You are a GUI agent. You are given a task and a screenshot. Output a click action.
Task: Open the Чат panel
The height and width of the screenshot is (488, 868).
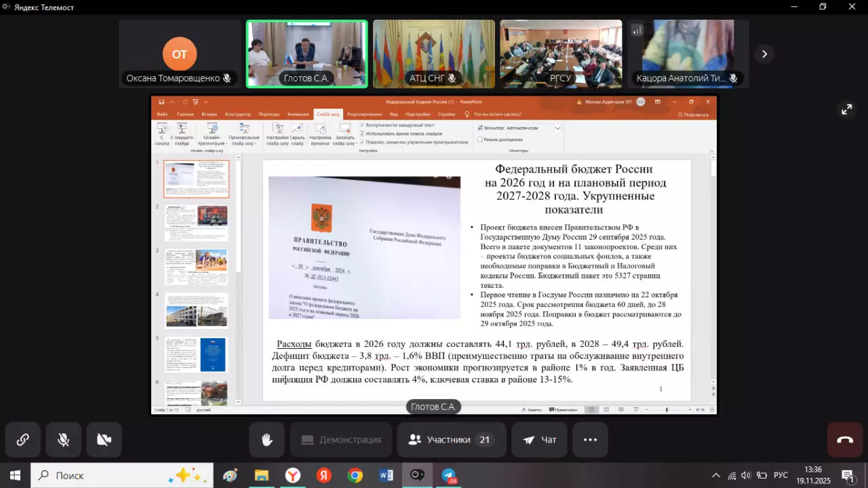pyautogui.click(x=539, y=440)
